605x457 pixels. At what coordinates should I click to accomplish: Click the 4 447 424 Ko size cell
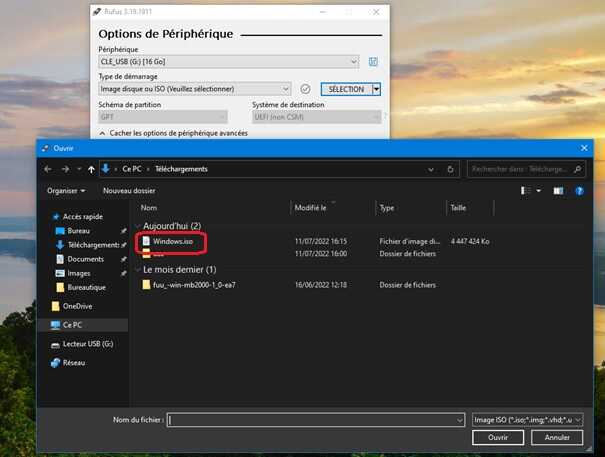pyautogui.click(x=470, y=241)
